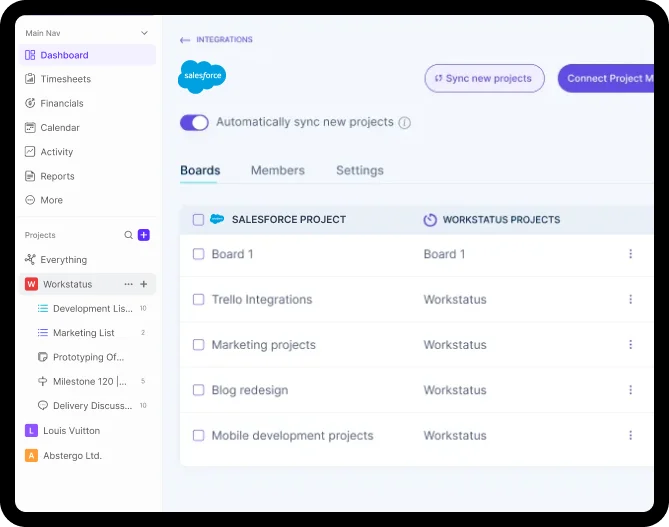Viewport: 669px width, 527px height.
Task: Toggle Automatically sync new projects switch
Action: (x=194, y=123)
